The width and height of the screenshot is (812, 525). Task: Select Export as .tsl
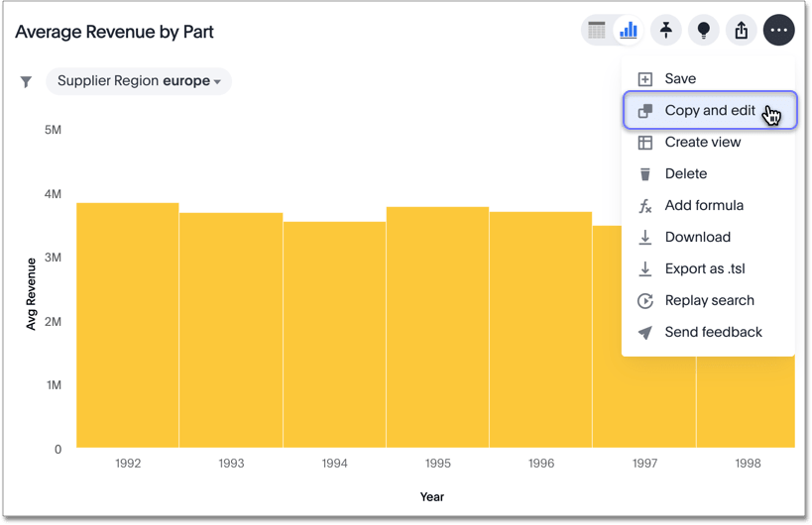pos(704,269)
